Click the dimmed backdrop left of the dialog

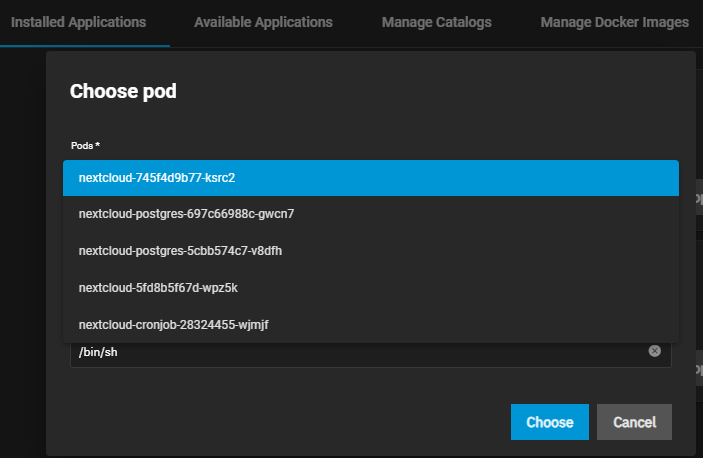click(22, 250)
